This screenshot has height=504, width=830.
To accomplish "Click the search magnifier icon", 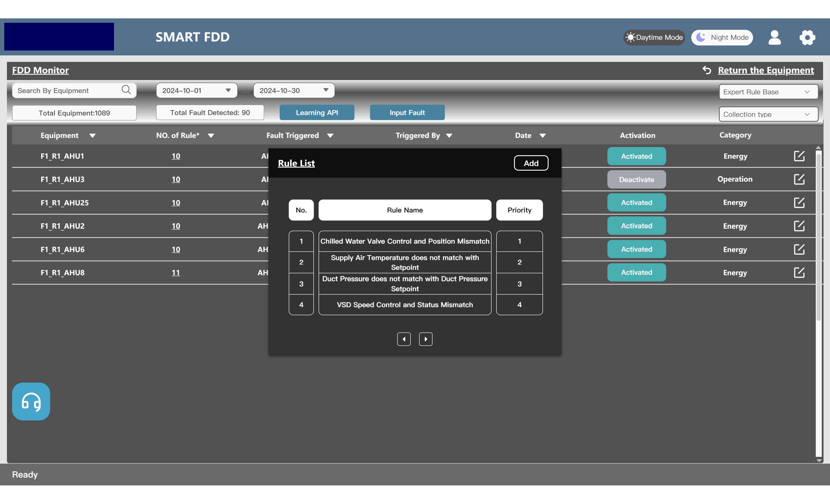I will pyautogui.click(x=126, y=90).
